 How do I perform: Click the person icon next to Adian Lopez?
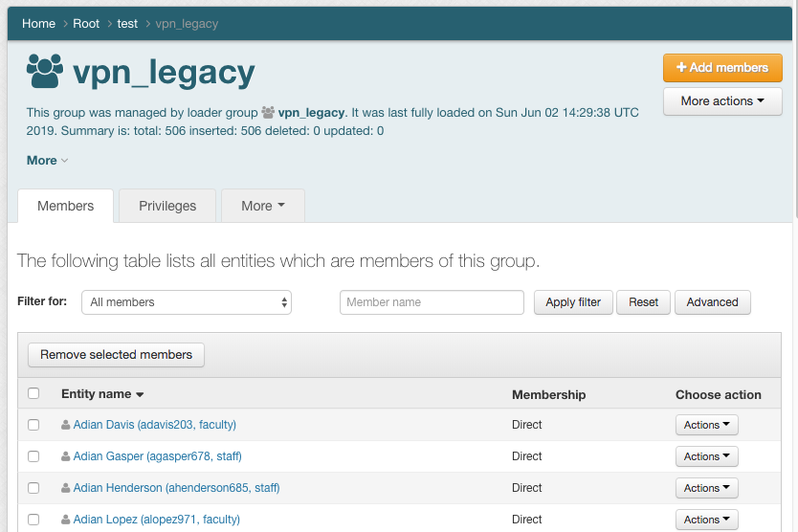coord(66,520)
